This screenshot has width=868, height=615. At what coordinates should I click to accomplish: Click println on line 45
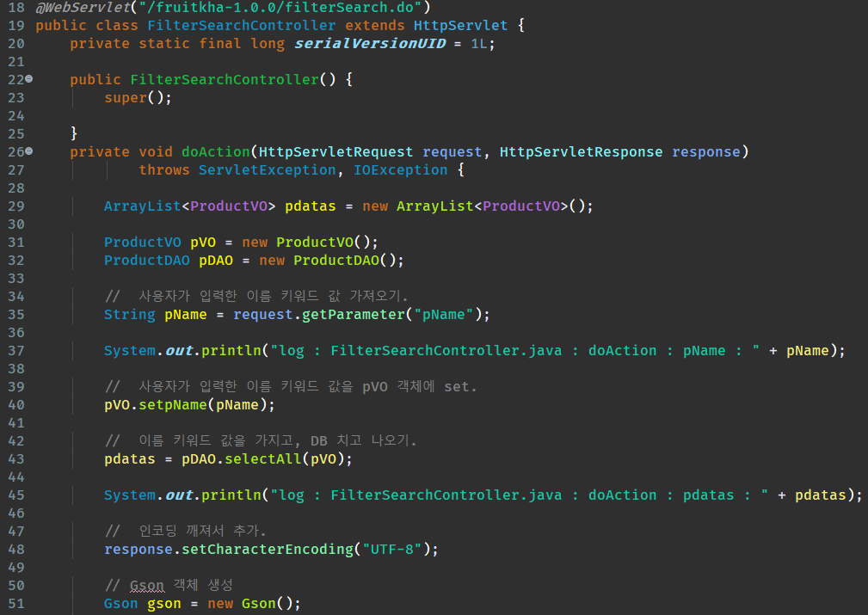coord(231,495)
